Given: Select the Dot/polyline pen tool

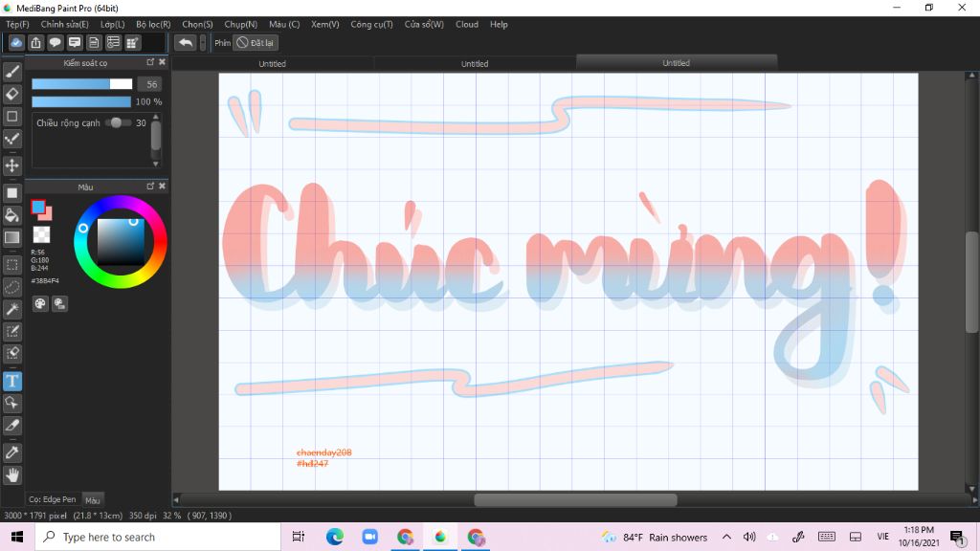Looking at the screenshot, I should coord(11,139).
